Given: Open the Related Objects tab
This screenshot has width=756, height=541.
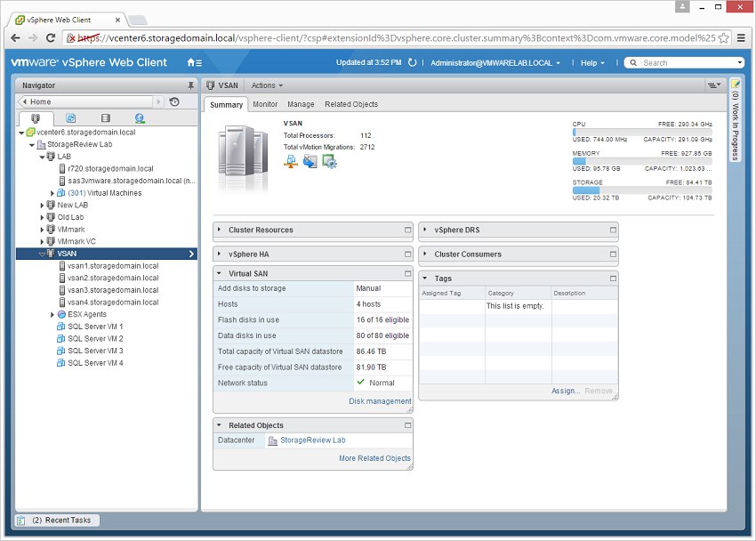Looking at the screenshot, I should [x=351, y=104].
